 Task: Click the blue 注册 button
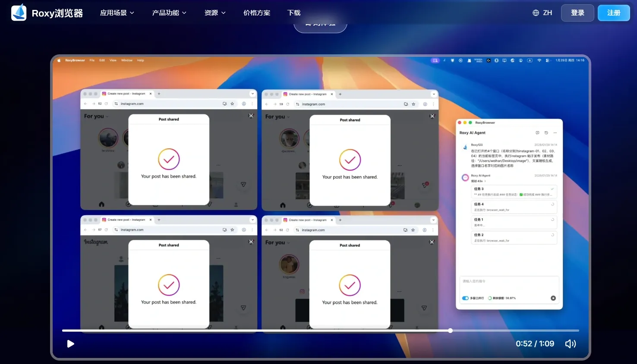(614, 13)
